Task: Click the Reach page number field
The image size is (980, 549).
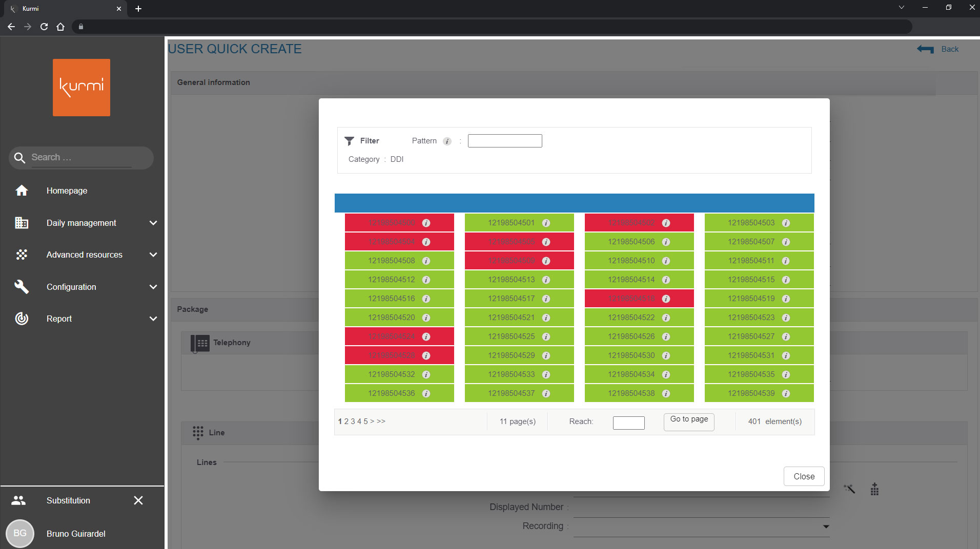Action: (x=628, y=423)
